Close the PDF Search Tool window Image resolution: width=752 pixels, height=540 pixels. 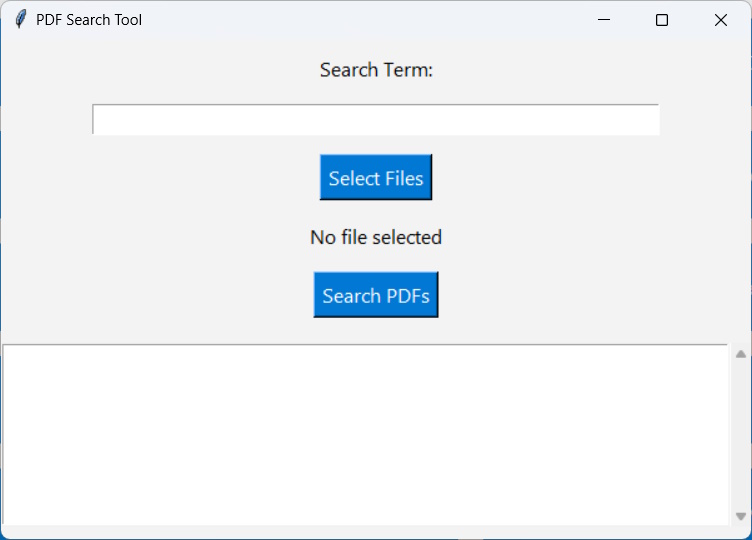[720, 20]
